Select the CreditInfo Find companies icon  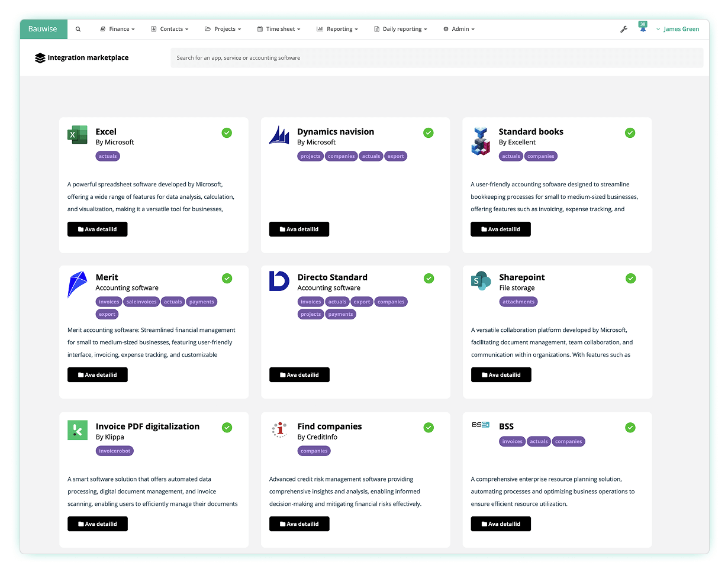pyautogui.click(x=279, y=431)
